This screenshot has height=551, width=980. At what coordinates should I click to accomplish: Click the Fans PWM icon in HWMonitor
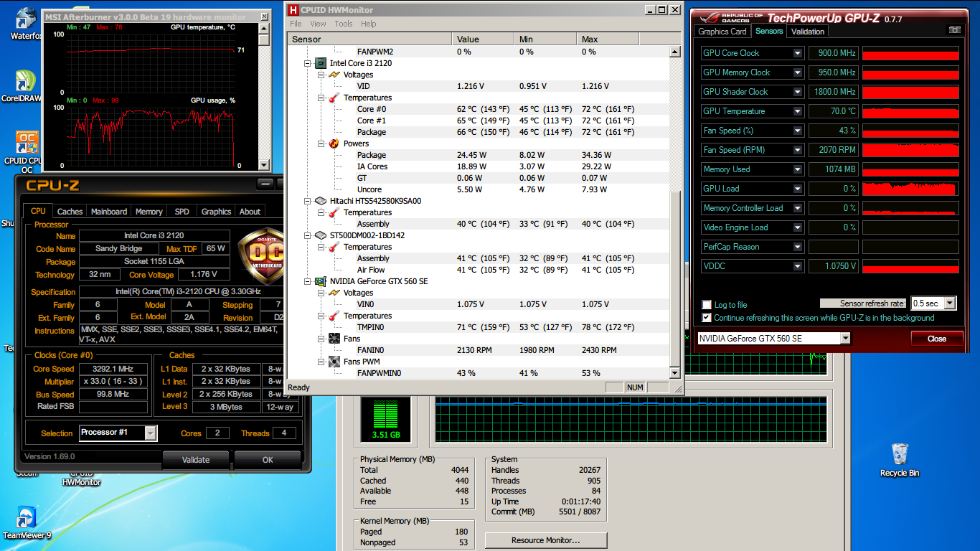tap(334, 362)
